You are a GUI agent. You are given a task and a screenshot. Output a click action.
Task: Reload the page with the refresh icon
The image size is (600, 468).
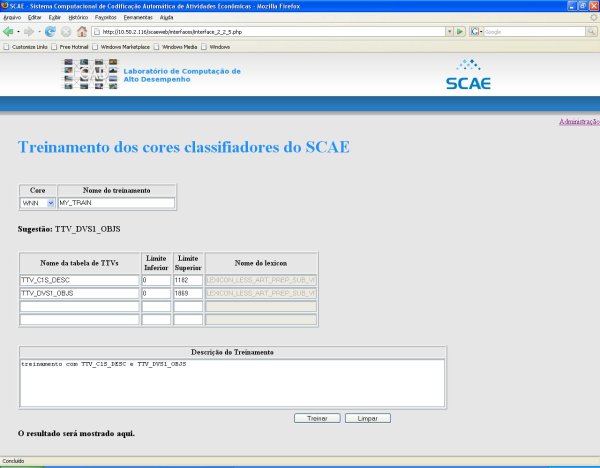point(50,32)
